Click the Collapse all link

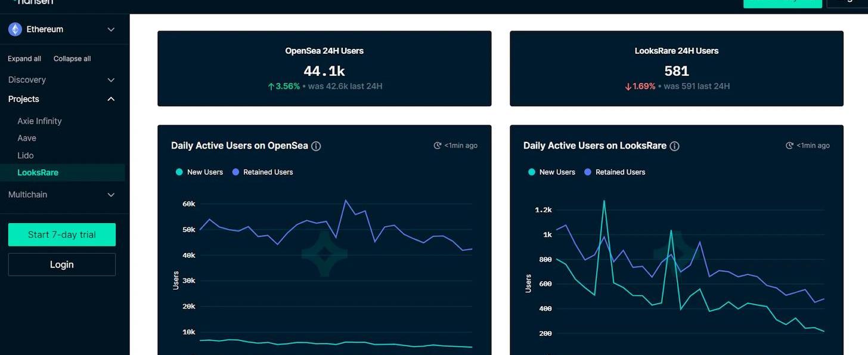[x=72, y=58]
